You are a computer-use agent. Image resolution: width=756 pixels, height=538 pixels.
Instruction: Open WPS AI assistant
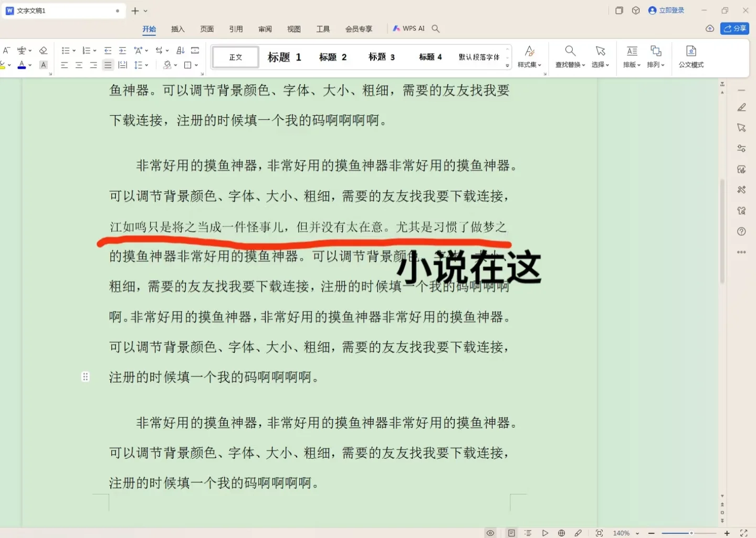(408, 28)
